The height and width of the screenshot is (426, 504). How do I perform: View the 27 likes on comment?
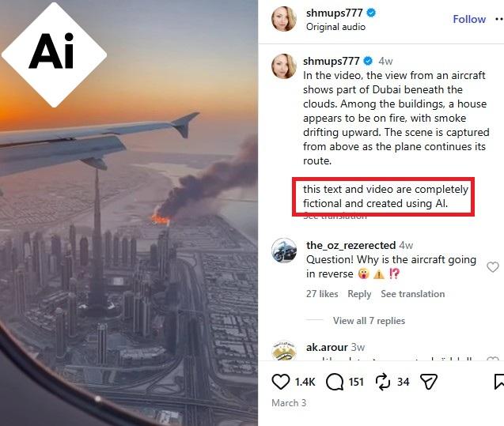coord(322,294)
